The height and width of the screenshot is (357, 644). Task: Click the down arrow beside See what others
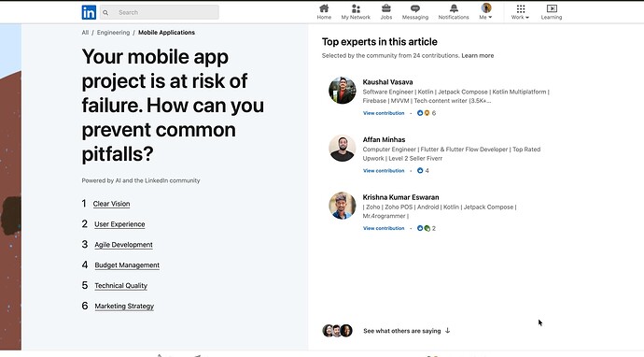448,330
